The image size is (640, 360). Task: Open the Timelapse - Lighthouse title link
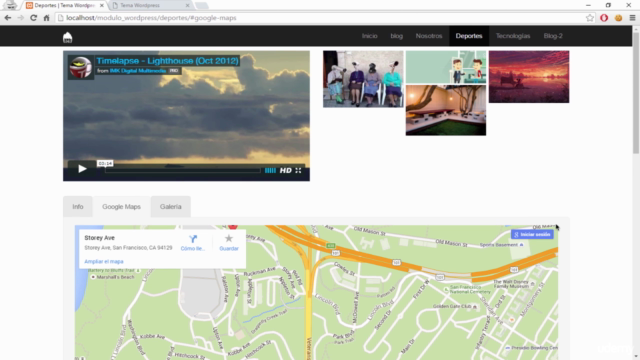pyautogui.click(x=167, y=61)
